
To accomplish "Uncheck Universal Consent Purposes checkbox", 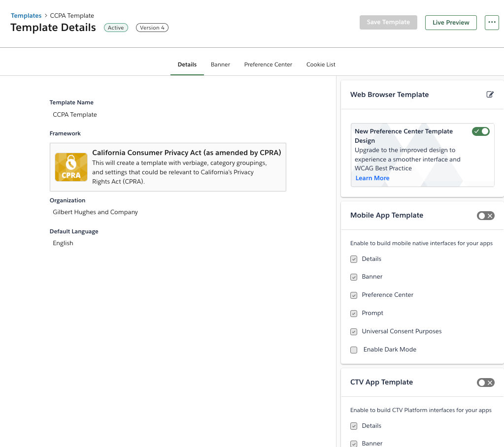I will coord(354,332).
